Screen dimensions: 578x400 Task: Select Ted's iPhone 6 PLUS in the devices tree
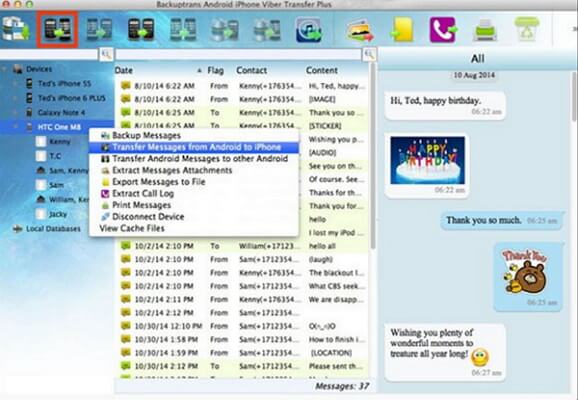pos(72,98)
